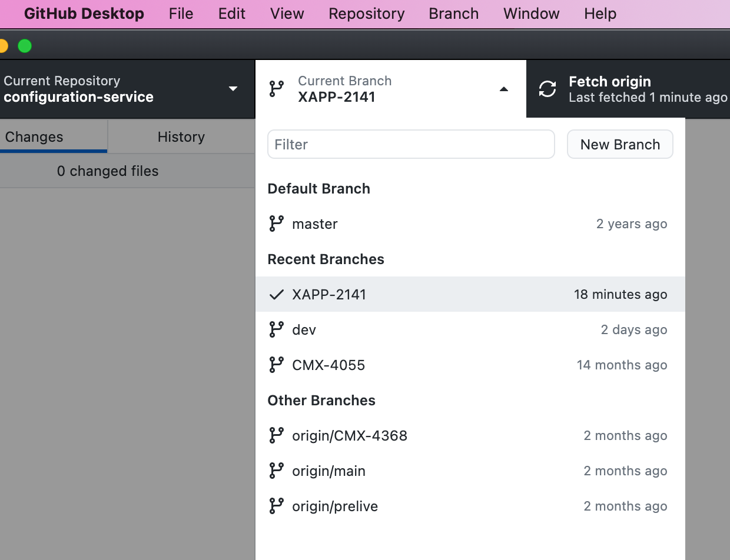Select the master branch name
The width and height of the screenshot is (730, 560).
click(315, 224)
